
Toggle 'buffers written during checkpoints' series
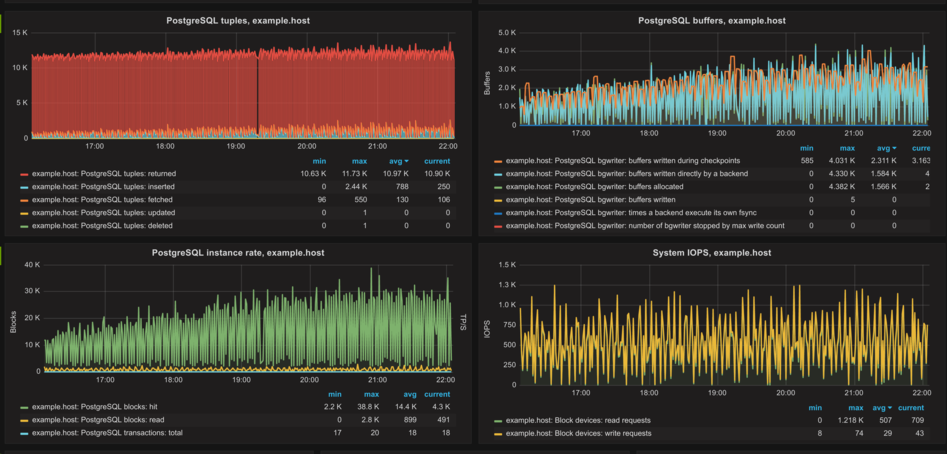tap(623, 161)
